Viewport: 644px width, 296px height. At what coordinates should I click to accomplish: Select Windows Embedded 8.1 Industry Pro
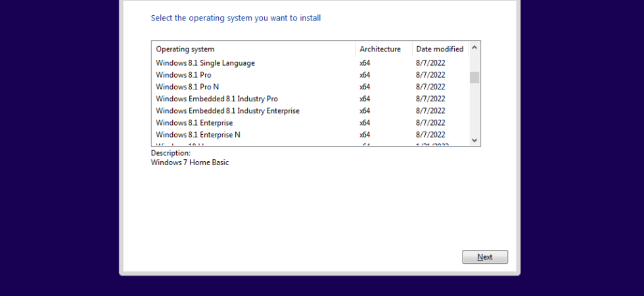tap(310, 99)
